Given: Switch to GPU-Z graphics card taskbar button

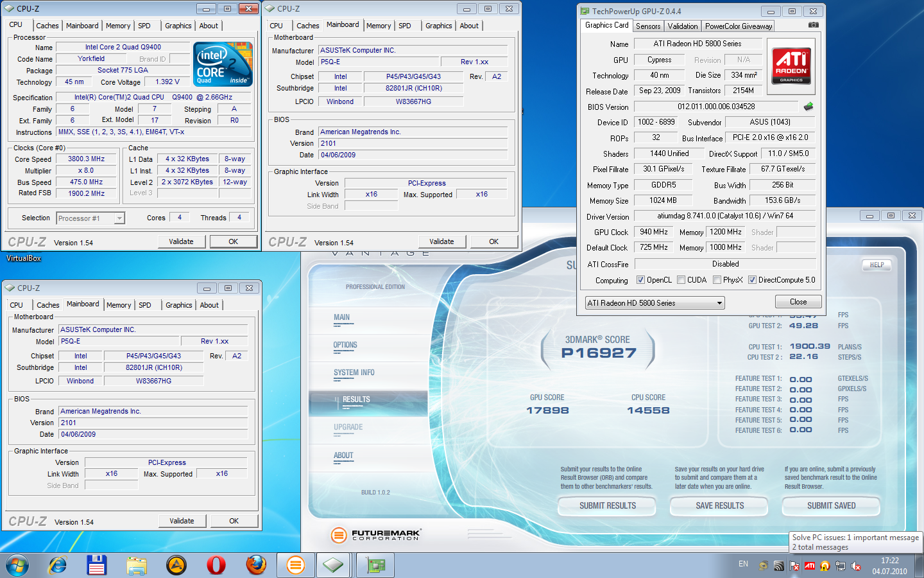Looking at the screenshot, I should point(376,565).
